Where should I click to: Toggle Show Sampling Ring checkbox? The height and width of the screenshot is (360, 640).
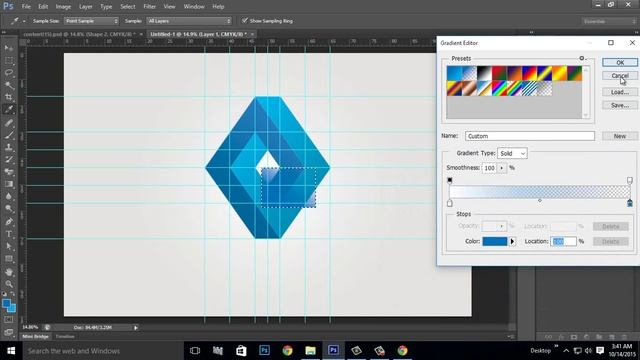244,20
